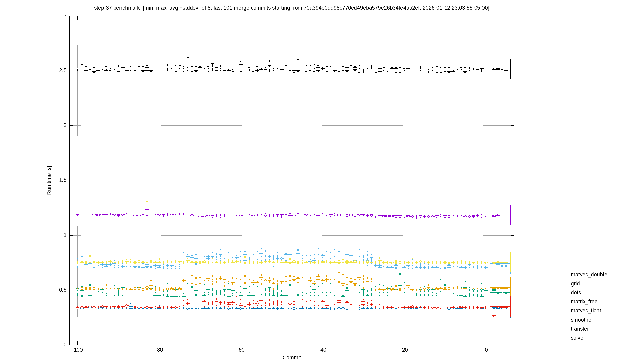Image resolution: width=644 pixels, height=362 pixels.
Task: Click the Commit x-axis label
Action: [x=292, y=358]
